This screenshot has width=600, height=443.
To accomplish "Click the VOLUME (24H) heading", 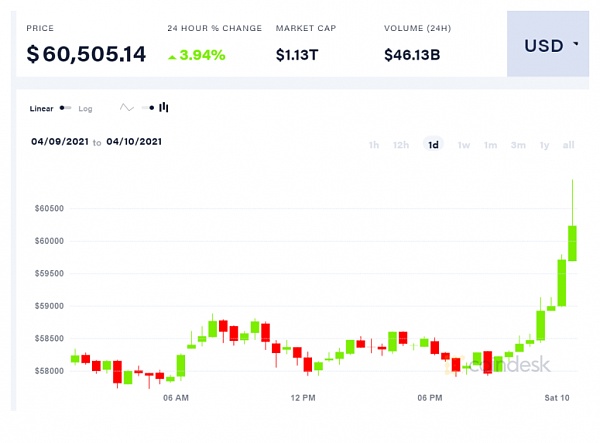I will point(417,28).
